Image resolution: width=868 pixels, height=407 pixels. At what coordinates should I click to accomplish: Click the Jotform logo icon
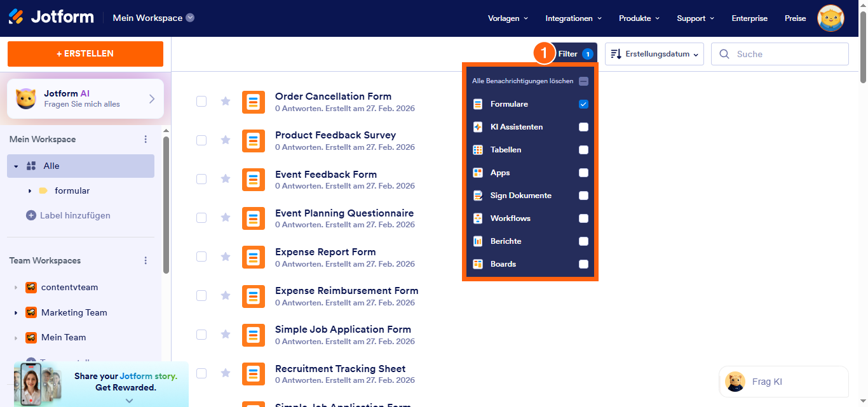pos(17,17)
